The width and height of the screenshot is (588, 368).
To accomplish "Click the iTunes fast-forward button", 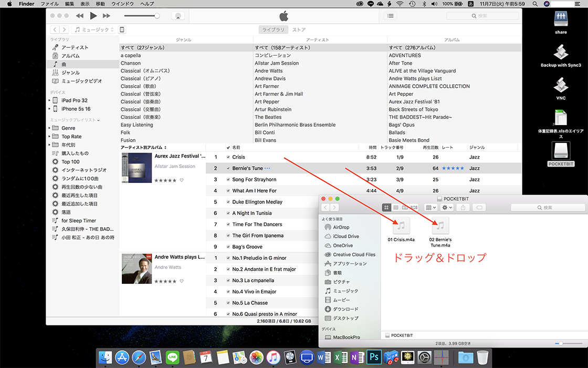I will click(107, 16).
